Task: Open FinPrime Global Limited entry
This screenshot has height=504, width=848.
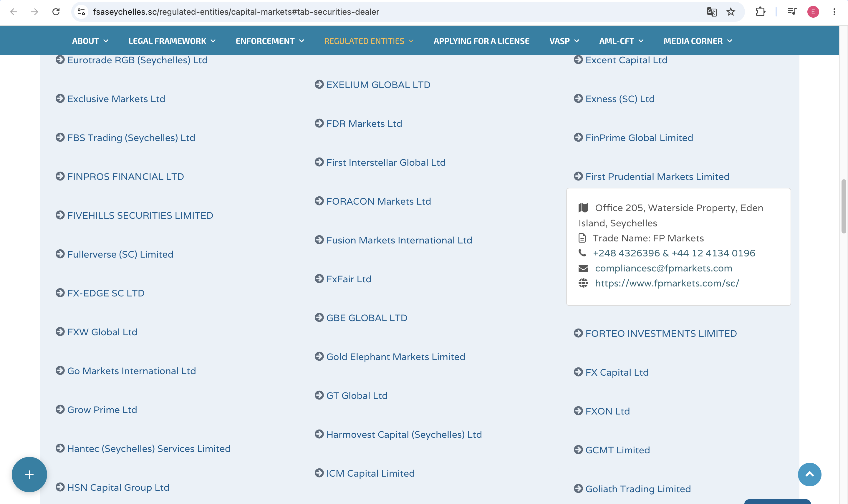Action: coord(639,138)
